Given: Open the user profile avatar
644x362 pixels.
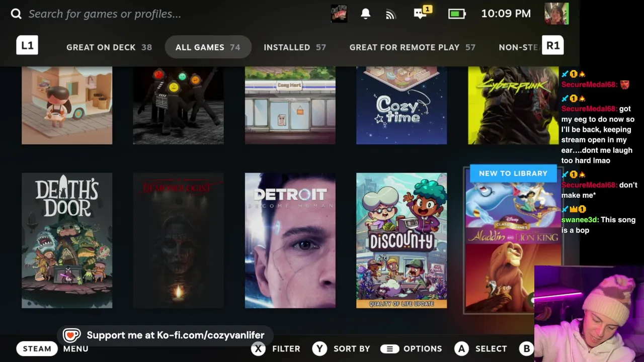Looking at the screenshot, I should 556,14.
